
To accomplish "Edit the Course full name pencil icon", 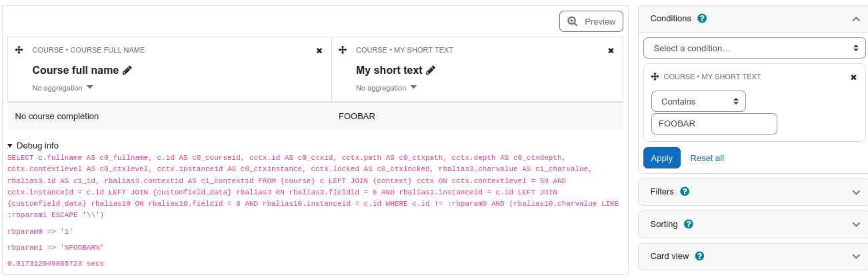I will [x=127, y=70].
